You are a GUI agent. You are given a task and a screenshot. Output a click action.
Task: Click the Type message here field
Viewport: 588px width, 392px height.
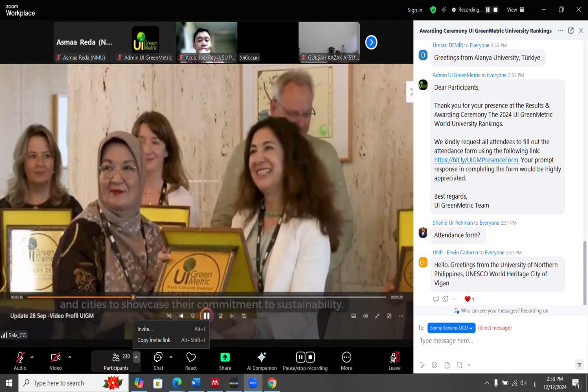[499, 341]
